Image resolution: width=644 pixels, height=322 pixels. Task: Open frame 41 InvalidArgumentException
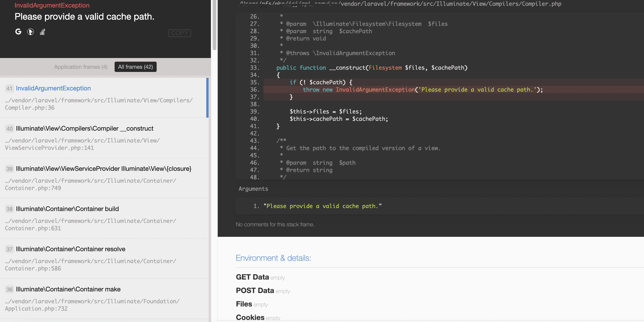coord(53,88)
